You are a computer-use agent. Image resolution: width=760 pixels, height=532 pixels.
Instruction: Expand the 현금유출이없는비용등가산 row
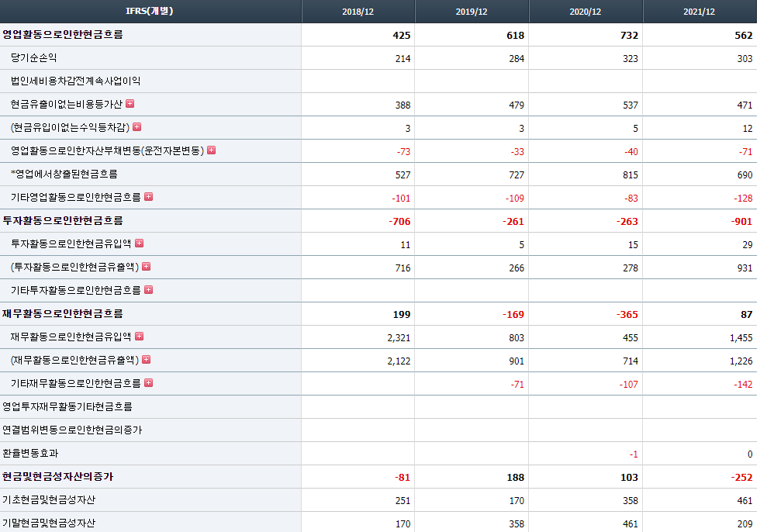pyautogui.click(x=130, y=104)
